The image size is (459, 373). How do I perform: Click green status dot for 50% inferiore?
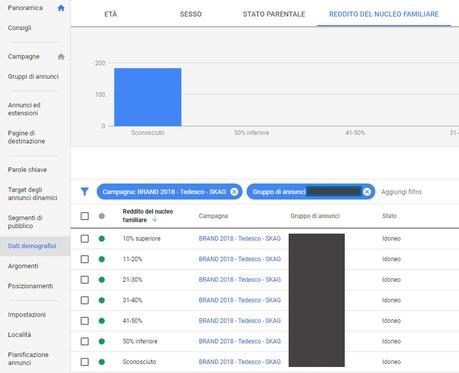[x=102, y=341]
